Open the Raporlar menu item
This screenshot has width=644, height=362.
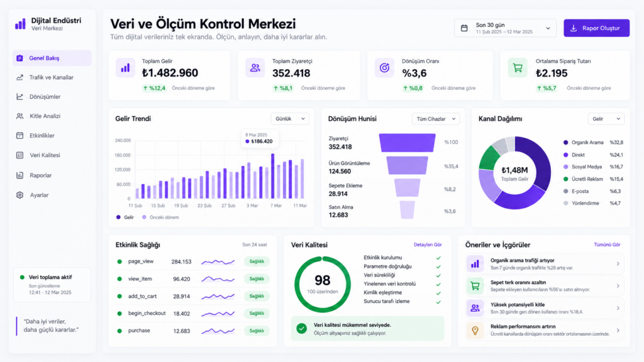[x=52, y=175]
